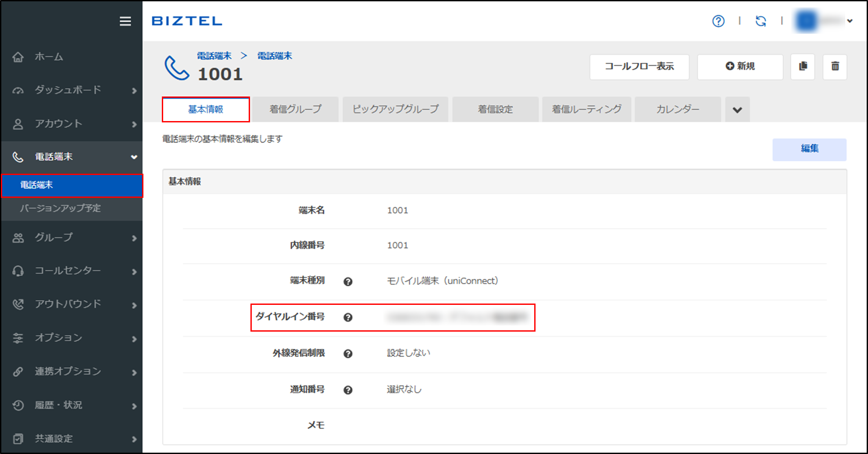Click the 編集 edit button
868x454 pixels.
[809, 149]
